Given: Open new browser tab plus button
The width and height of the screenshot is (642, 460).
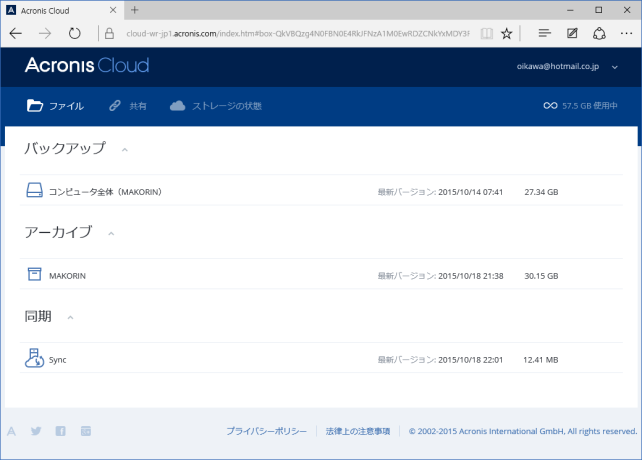Looking at the screenshot, I should (134, 10).
